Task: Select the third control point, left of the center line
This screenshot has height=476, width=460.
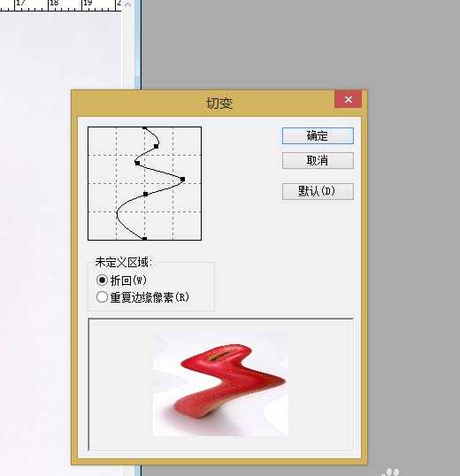Action: click(137, 163)
